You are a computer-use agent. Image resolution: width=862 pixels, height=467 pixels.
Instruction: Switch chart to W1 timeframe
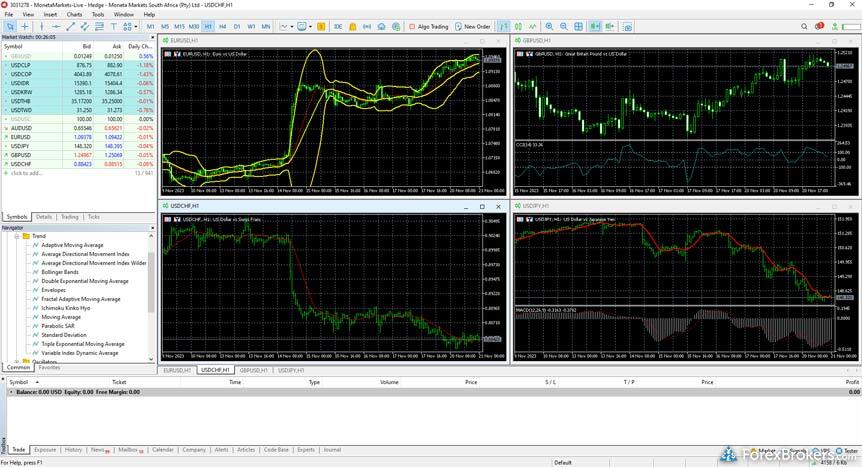click(251, 26)
